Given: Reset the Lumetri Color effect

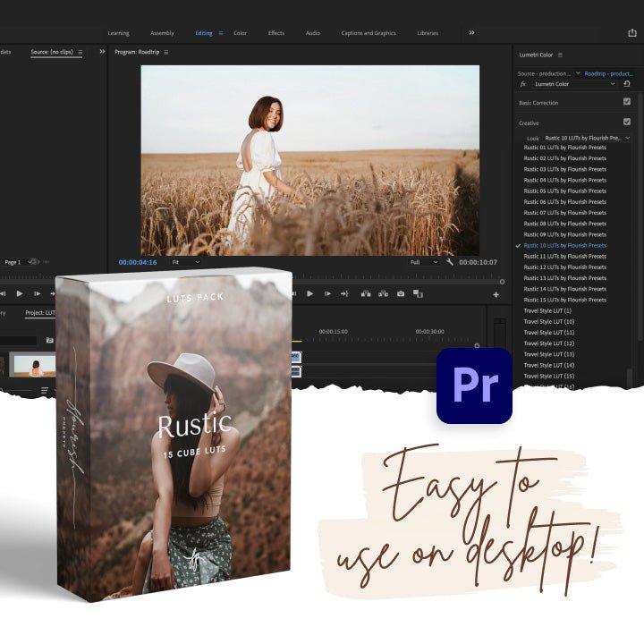Looking at the screenshot, I should [627, 84].
